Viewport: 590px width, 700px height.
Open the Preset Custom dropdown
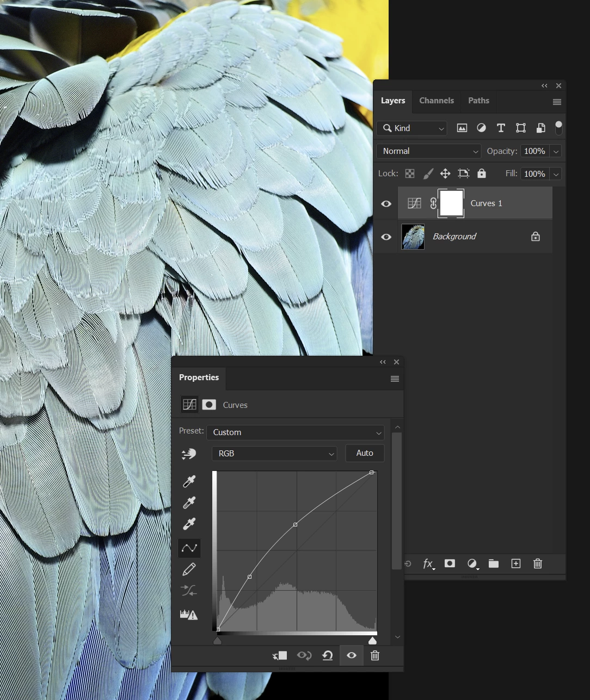pyautogui.click(x=296, y=432)
